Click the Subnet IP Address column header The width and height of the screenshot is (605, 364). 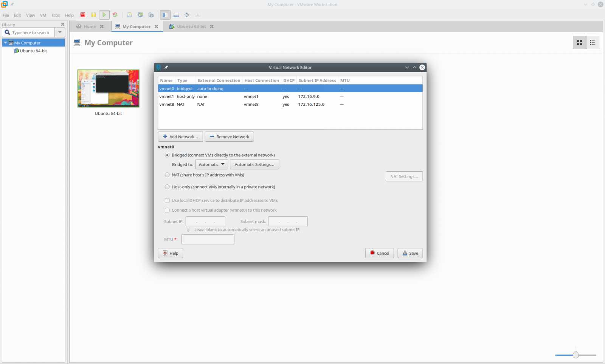[317, 81]
